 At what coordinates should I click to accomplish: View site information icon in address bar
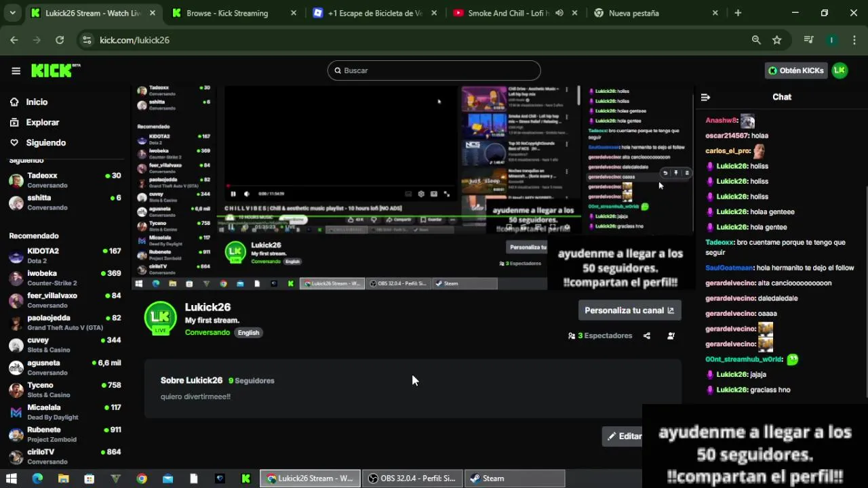point(87,40)
